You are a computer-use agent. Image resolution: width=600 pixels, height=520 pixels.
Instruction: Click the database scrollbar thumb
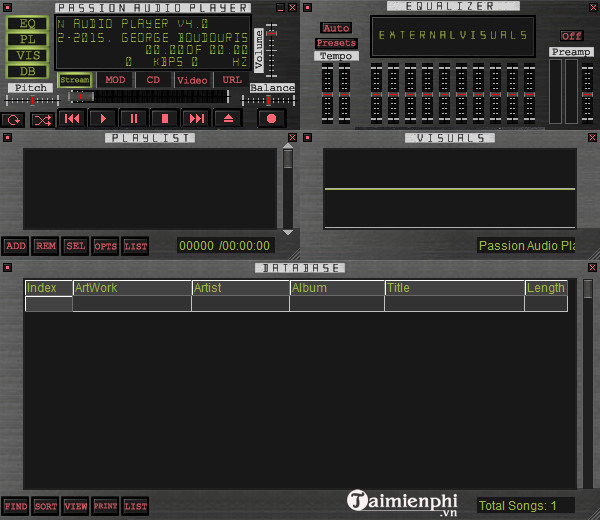[588, 289]
